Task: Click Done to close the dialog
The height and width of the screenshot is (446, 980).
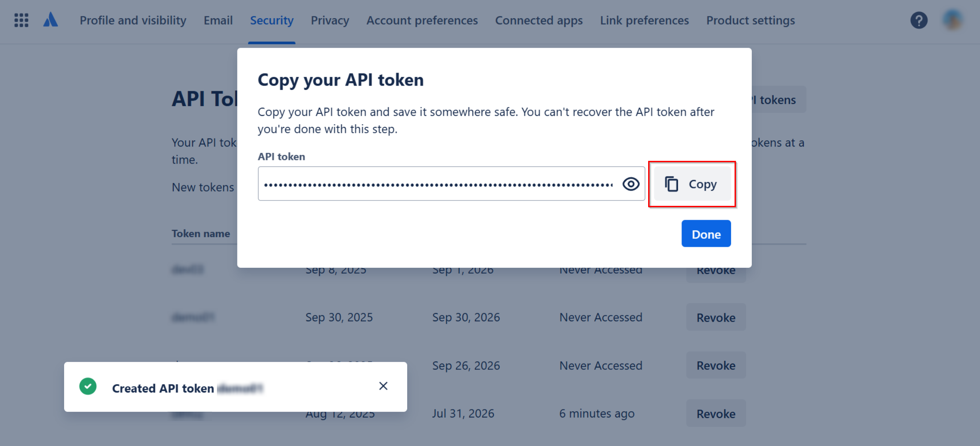Action: point(706,233)
